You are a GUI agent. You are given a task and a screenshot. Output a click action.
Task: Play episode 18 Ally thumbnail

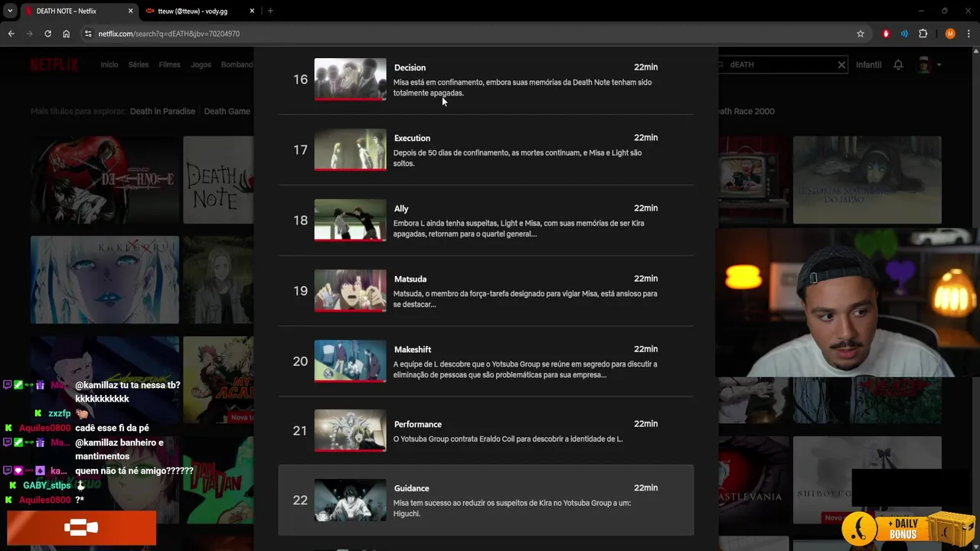350,220
